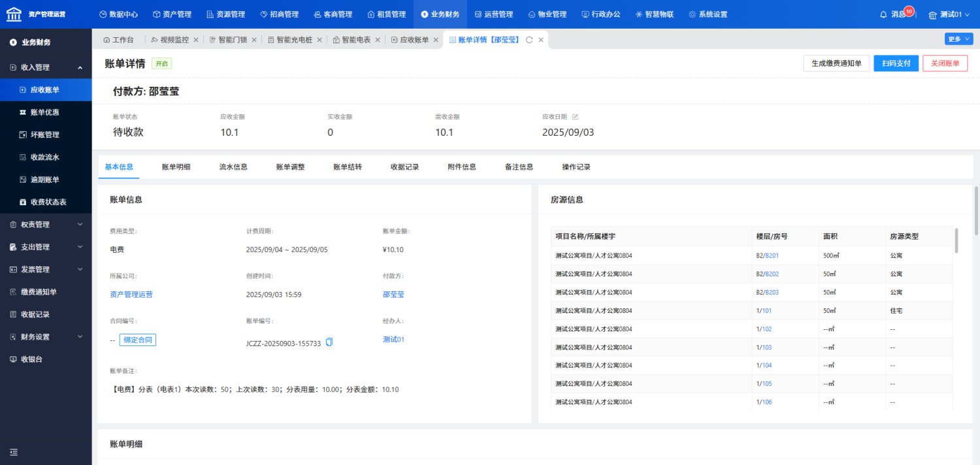Open 行政办公 in top navigation
This screenshot has height=465, width=980.
coord(600,14)
